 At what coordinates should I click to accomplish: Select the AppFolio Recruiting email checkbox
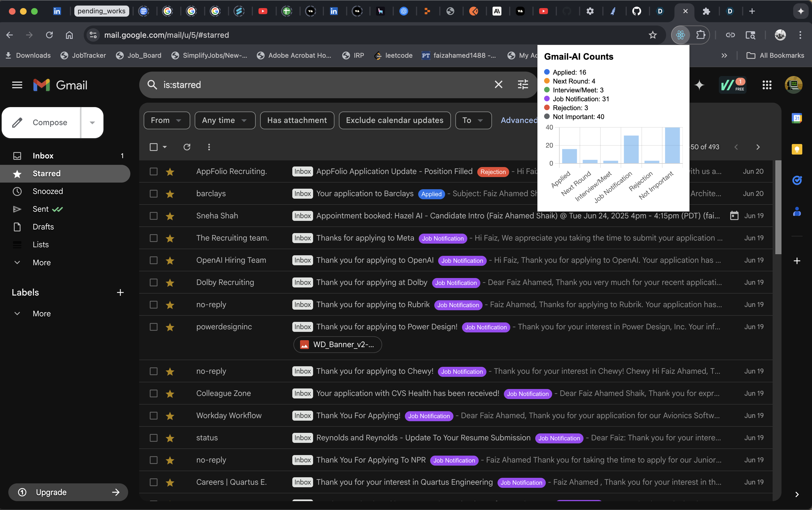click(153, 171)
